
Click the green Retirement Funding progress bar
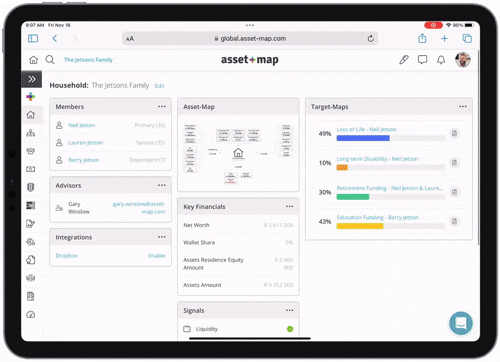[353, 197]
